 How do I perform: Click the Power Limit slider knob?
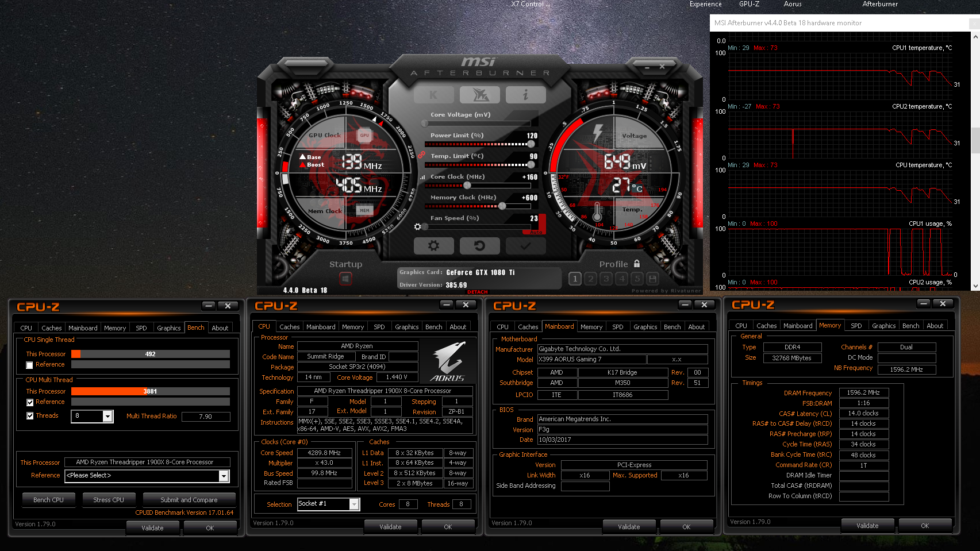tap(531, 144)
